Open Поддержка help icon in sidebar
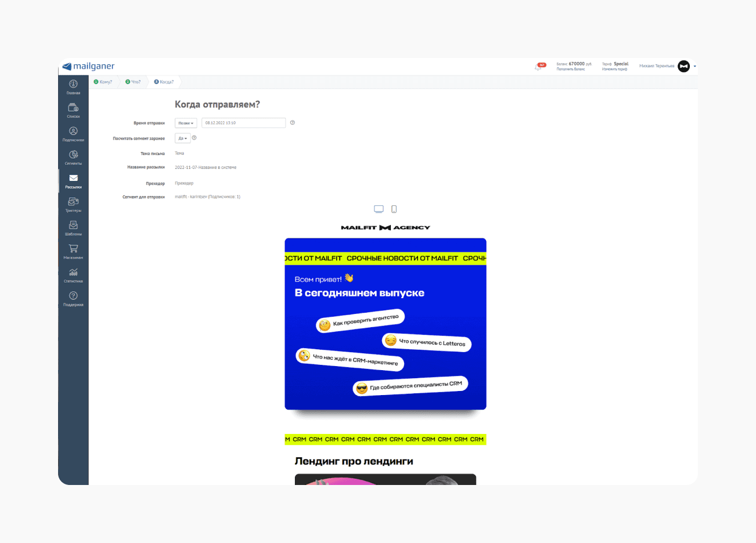The width and height of the screenshot is (756, 543). (x=73, y=296)
